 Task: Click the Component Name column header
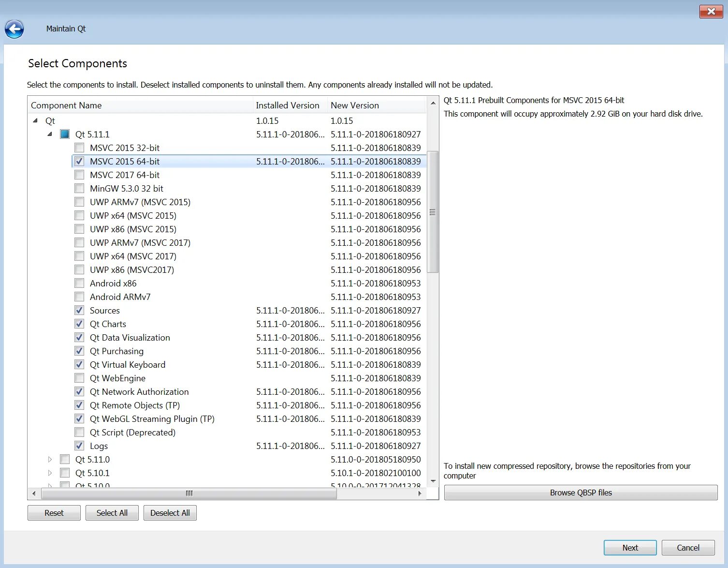(x=140, y=105)
